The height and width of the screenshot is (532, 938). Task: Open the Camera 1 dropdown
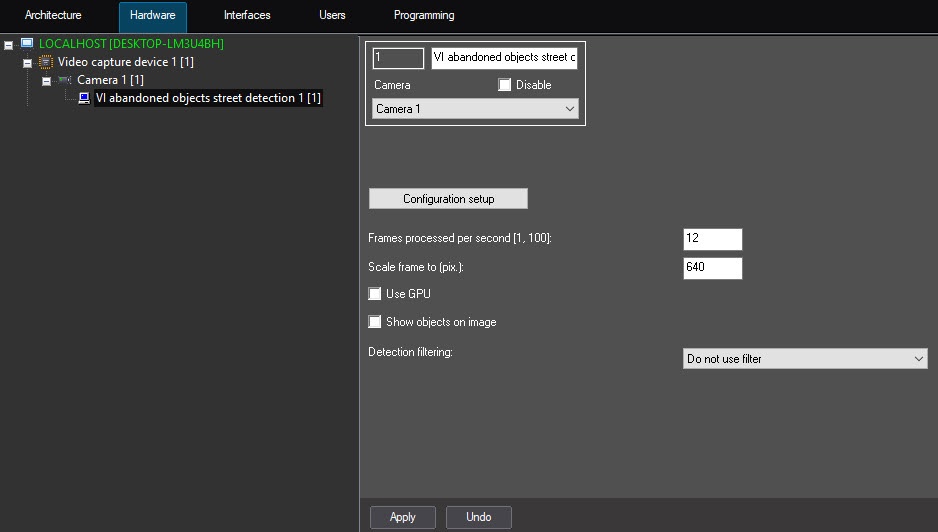tap(475, 109)
